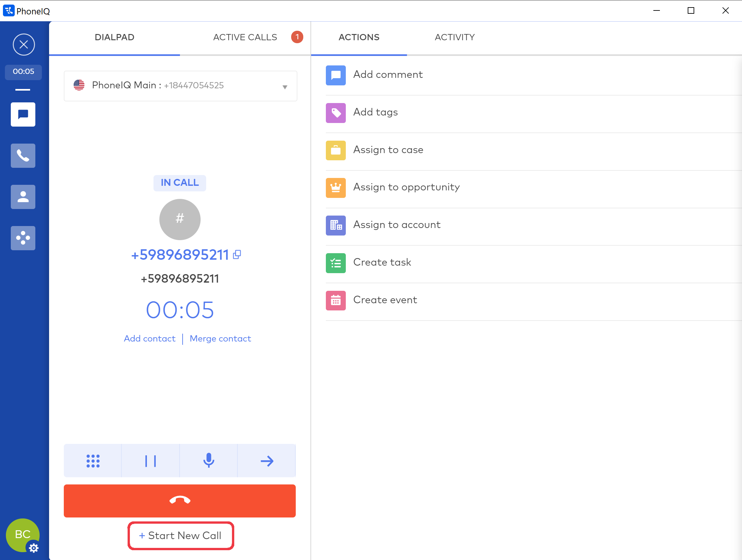Open the integrations dots sidebar icon
Image resolution: width=742 pixels, height=560 pixels.
point(23,238)
